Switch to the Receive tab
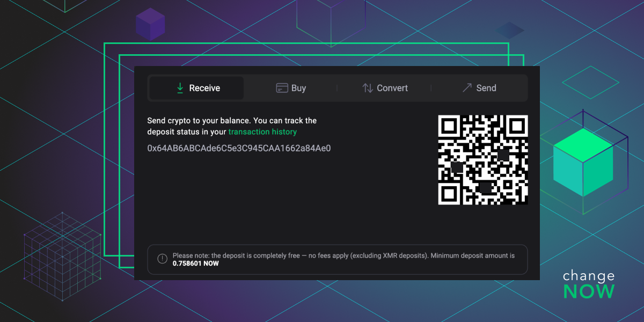 [196, 88]
